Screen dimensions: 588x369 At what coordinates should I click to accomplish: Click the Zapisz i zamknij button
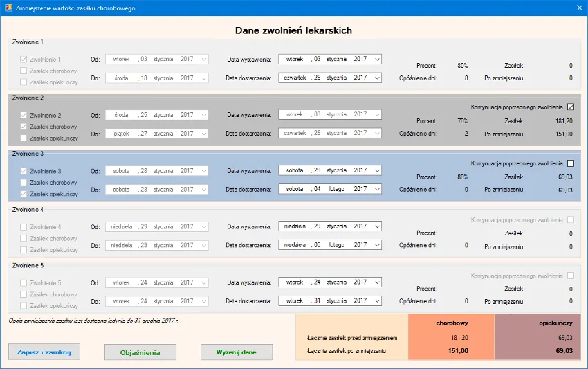point(44,352)
